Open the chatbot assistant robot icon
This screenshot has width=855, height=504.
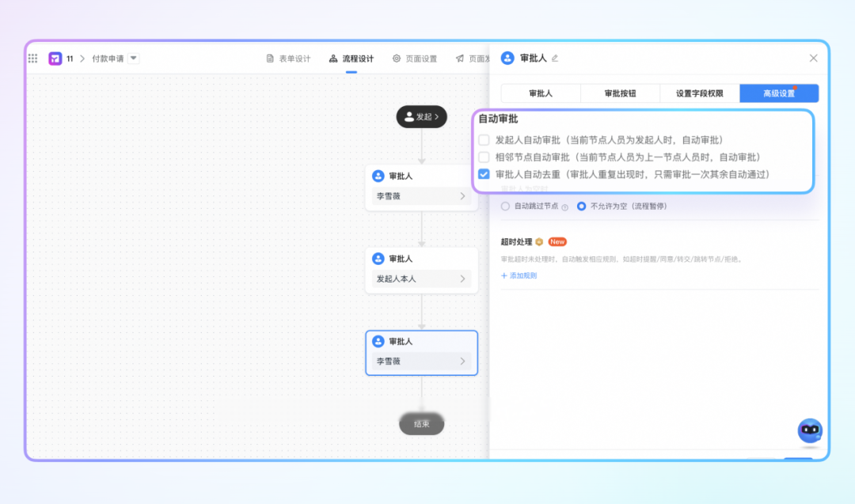pos(809,431)
